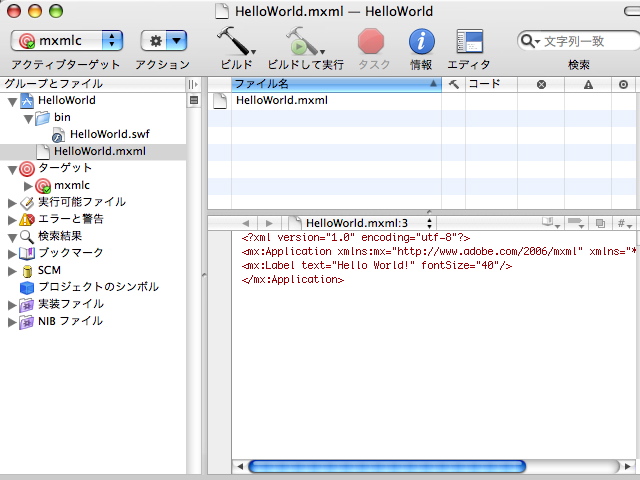Select the Errors and Warnings group icon
The width and height of the screenshot is (640, 480).
coord(27,219)
